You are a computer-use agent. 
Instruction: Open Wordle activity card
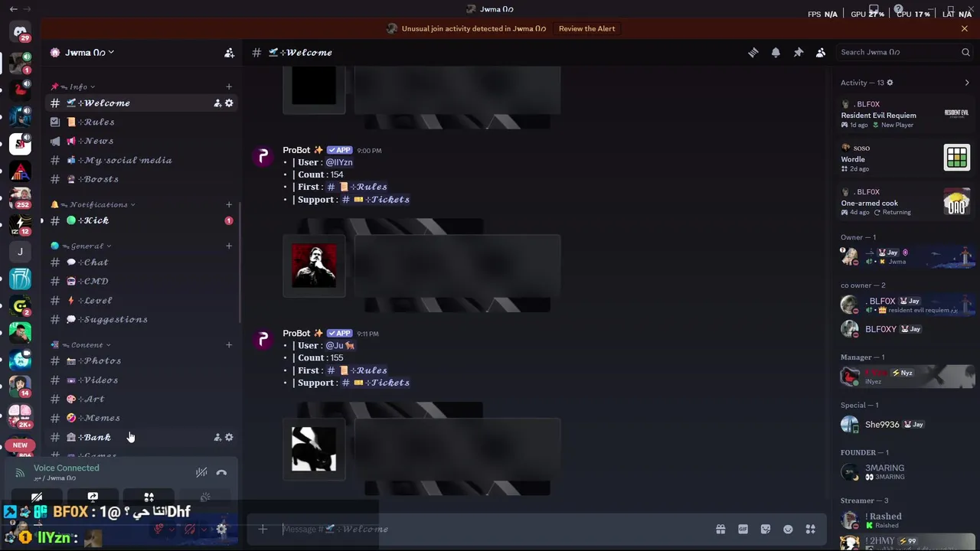pos(905,158)
